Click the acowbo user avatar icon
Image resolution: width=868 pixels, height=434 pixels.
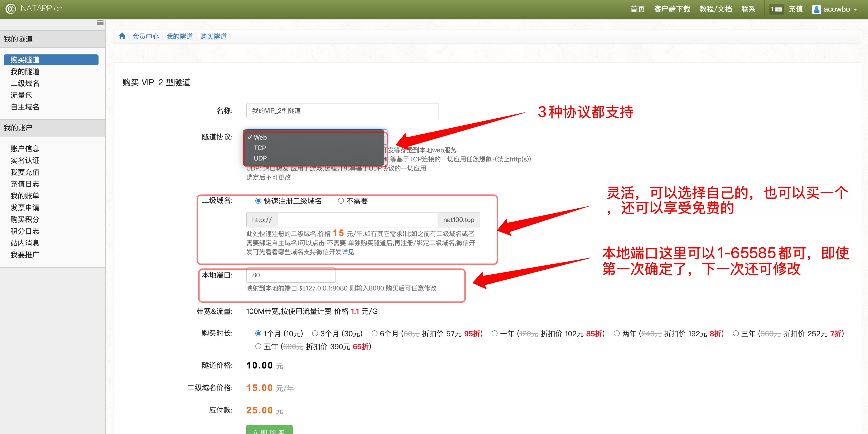tap(817, 10)
